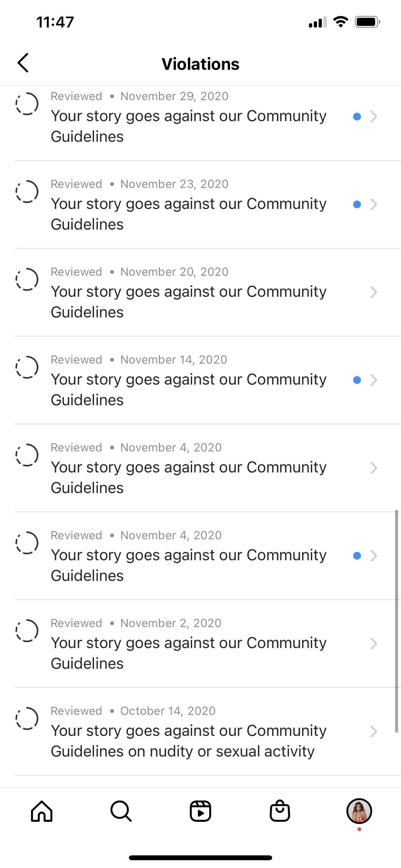This screenshot has height=868, width=401.
Task: Expand November 29, 2020 violation chevron
Action: click(x=373, y=117)
